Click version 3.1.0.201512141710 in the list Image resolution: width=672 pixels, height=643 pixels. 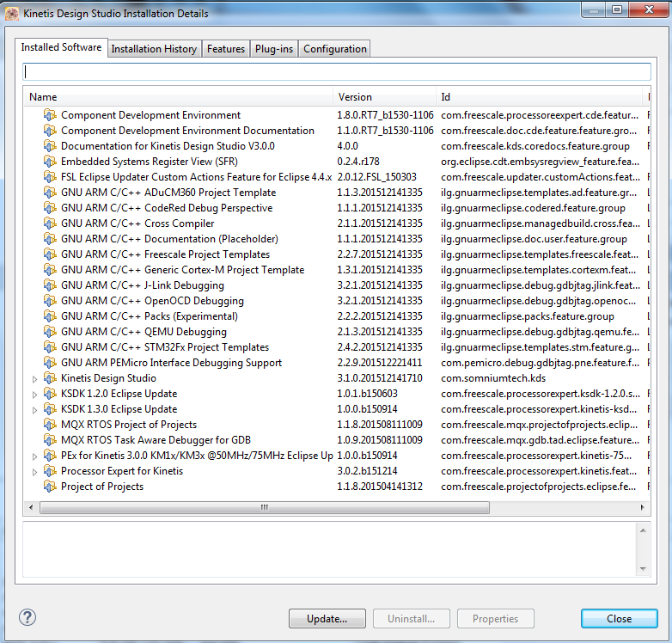(x=380, y=378)
